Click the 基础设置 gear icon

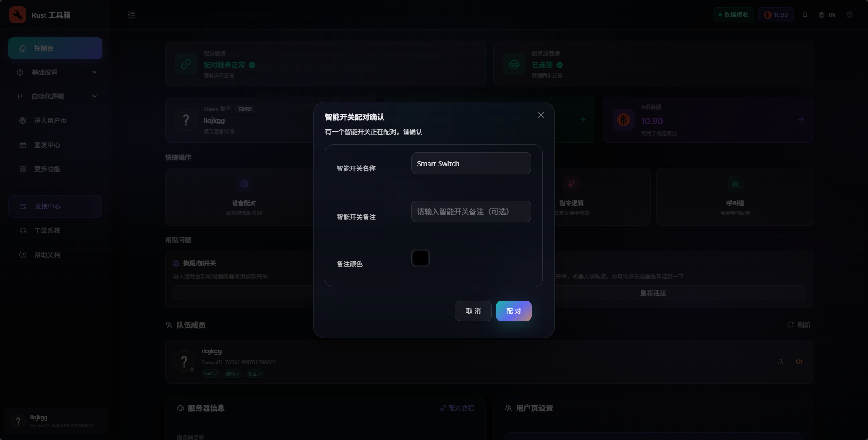pos(20,72)
